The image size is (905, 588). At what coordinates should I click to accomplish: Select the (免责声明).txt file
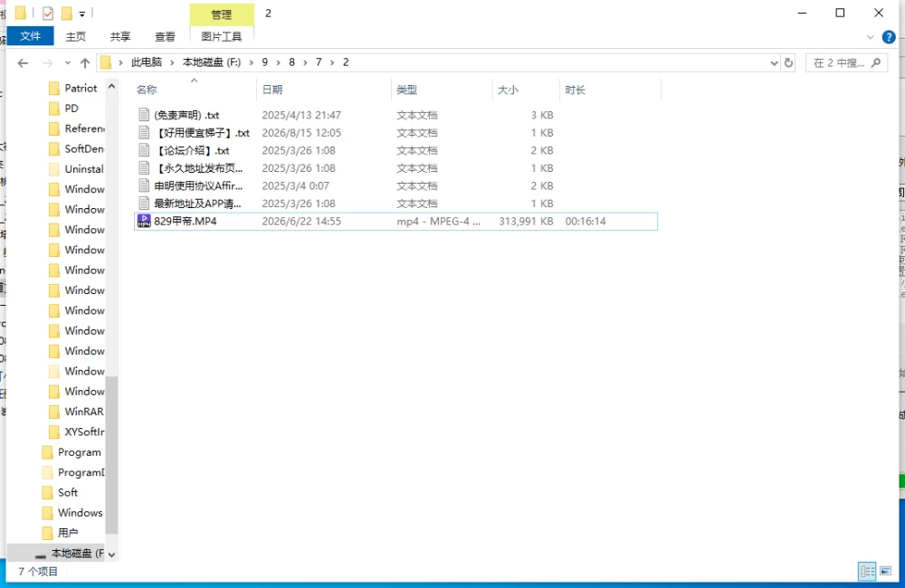[x=186, y=115]
